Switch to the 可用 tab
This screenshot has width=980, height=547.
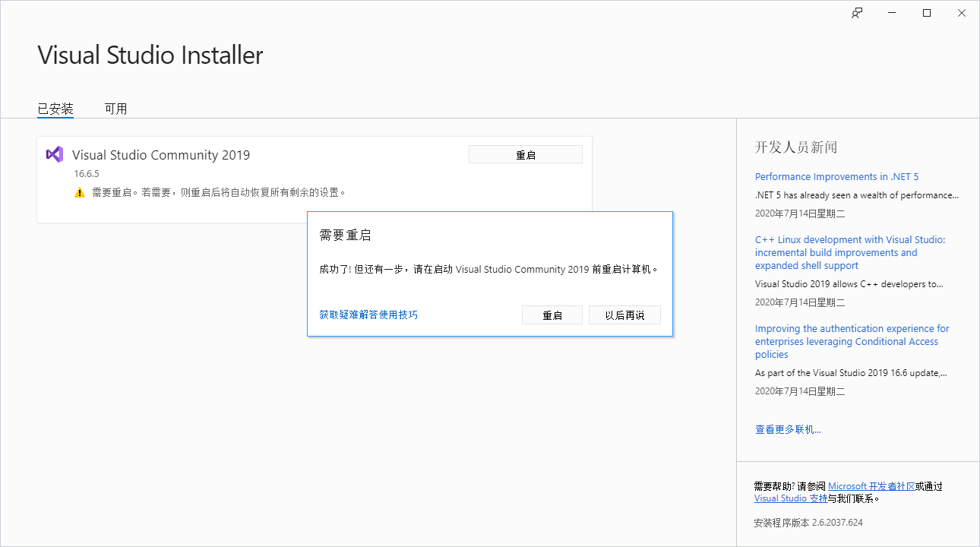(115, 109)
